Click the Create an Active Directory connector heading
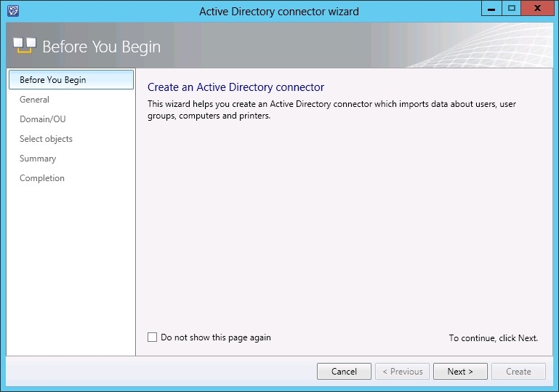Screen dimensions: 559x392 coord(236,87)
